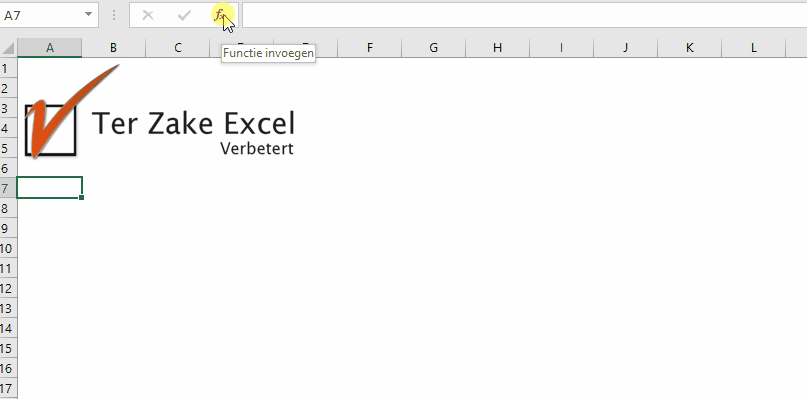The width and height of the screenshot is (807, 399).
Task: Open the Name Box dropdown arrow
Action: [89, 15]
